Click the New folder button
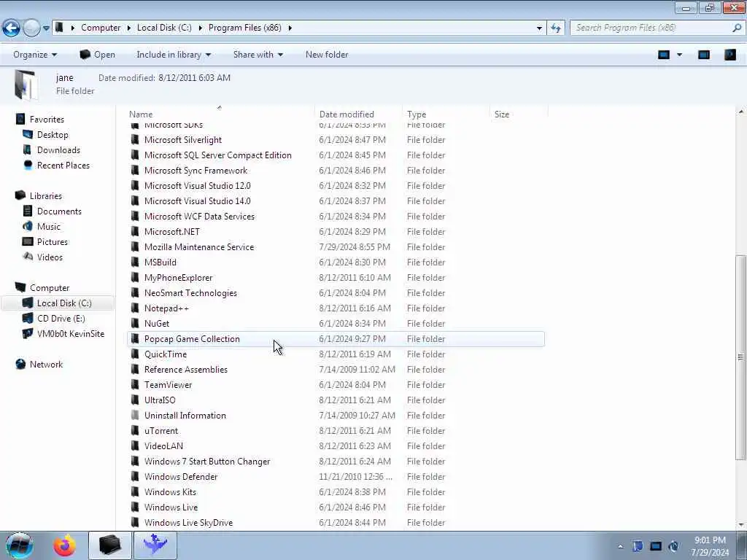The width and height of the screenshot is (747, 560). (x=327, y=55)
